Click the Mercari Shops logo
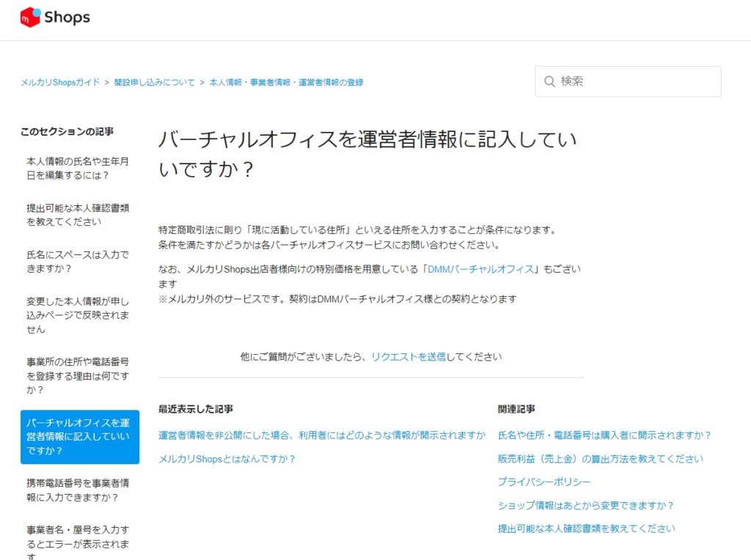Screen dimensions: 751x560 point(54,18)
